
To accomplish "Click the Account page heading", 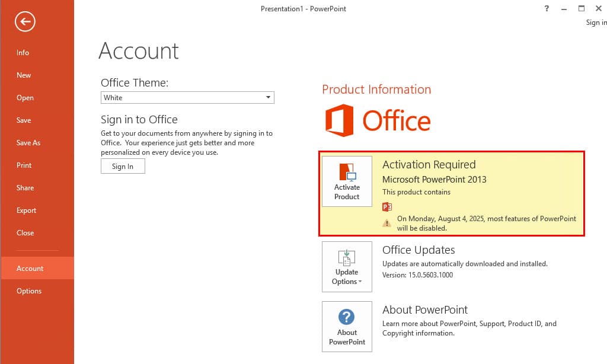I will click(139, 51).
